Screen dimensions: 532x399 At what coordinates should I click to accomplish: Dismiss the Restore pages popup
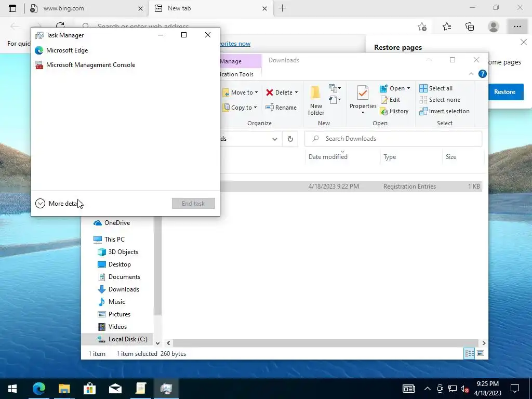click(524, 43)
